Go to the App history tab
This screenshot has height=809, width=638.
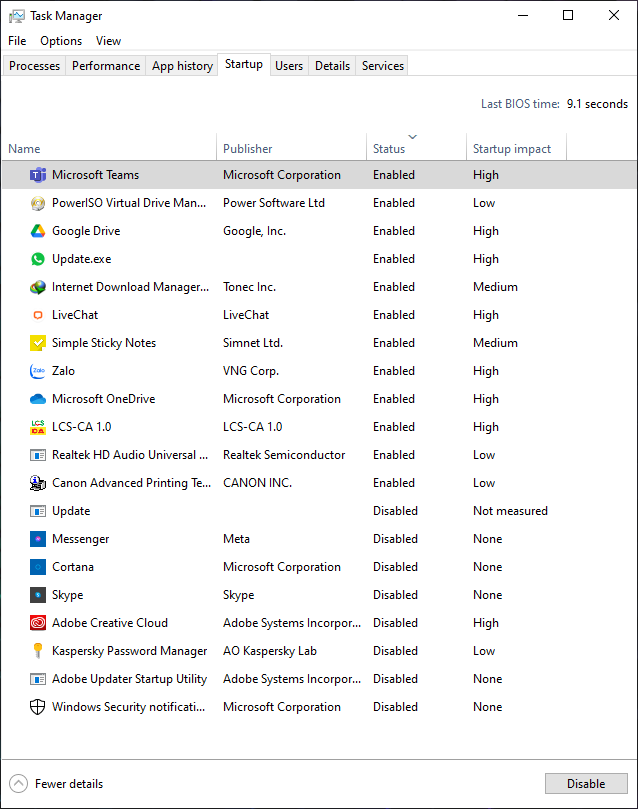(x=182, y=66)
